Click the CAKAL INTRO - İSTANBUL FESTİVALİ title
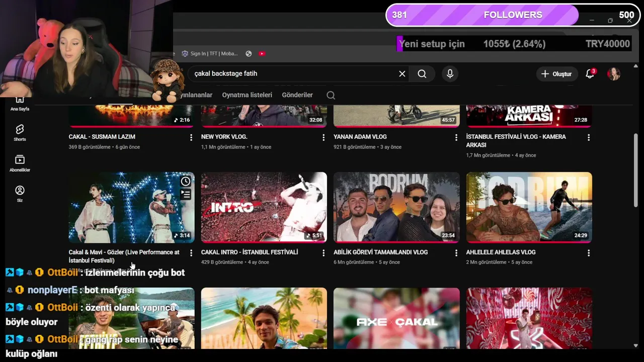 pos(250,252)
